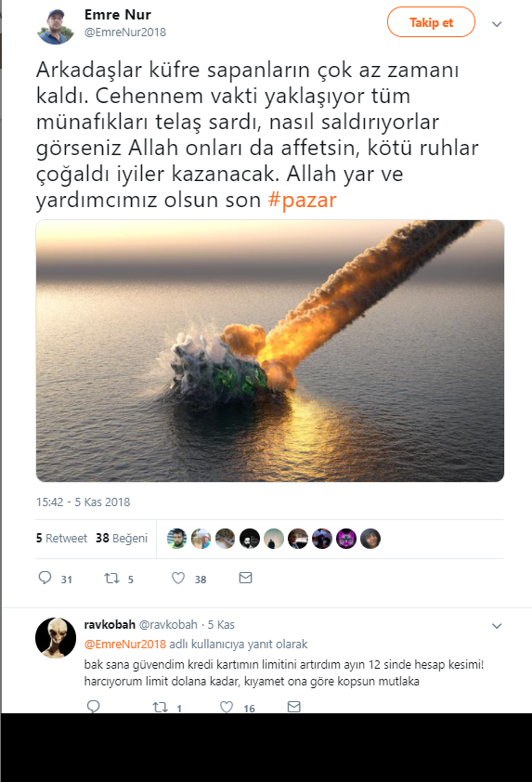
Task: Share ravkobah's reply via message icon
Action: click(x=293, y=706)
